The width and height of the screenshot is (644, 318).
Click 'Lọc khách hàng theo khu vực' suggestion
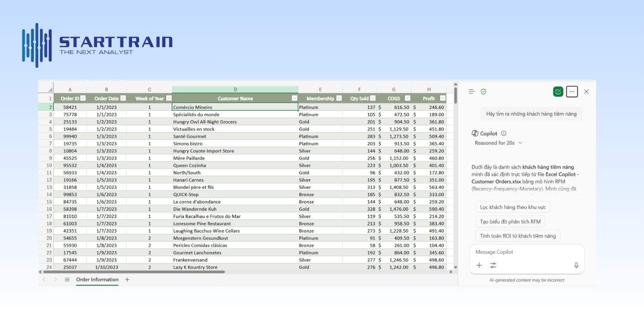tap(513, 207)
